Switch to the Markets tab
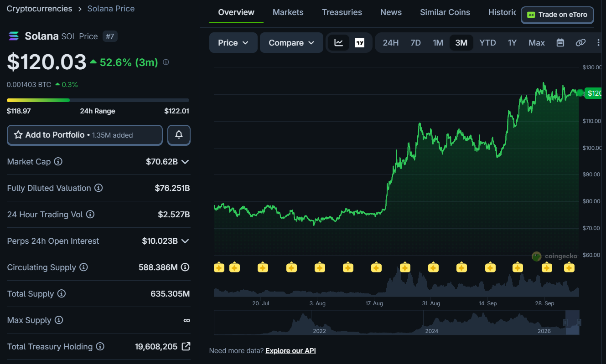 click(288, 12)
